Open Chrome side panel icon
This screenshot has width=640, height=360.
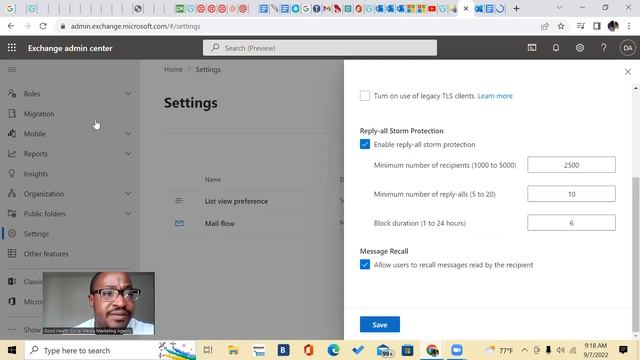point(597,26)
